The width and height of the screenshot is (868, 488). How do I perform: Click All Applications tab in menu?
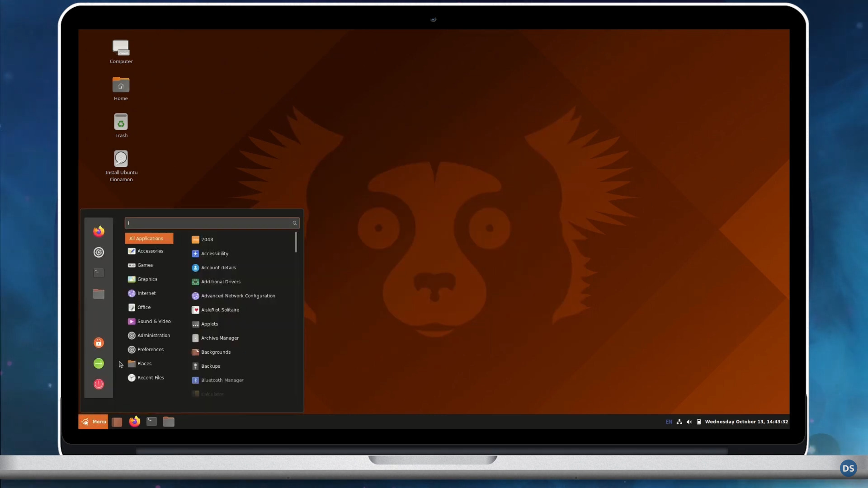[148, 238]
